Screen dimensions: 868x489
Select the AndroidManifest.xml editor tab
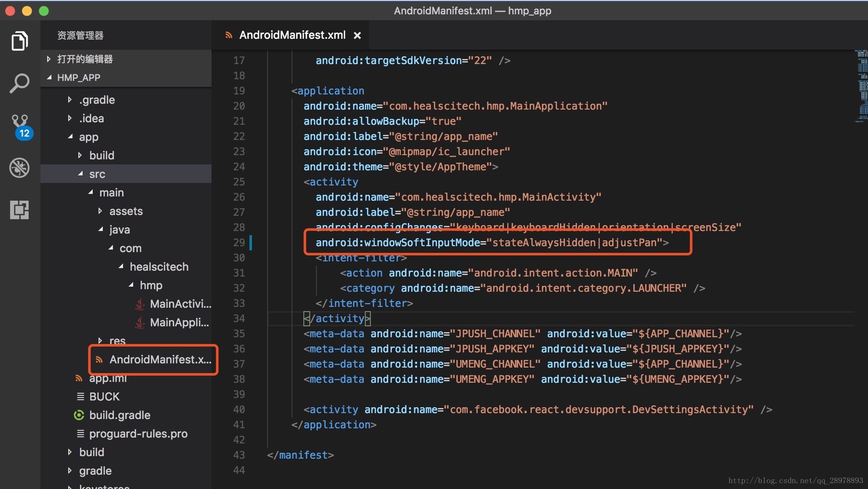coord(291,35)
